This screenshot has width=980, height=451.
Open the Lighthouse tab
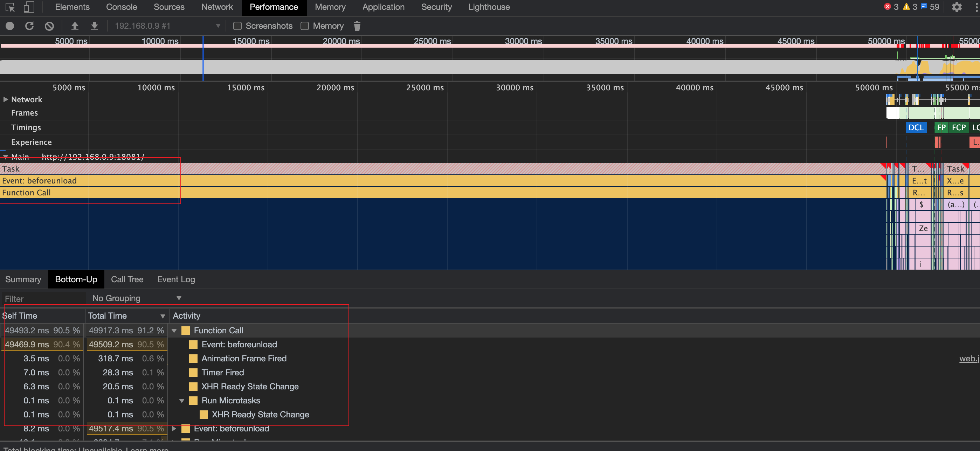(x=489, y=7)
